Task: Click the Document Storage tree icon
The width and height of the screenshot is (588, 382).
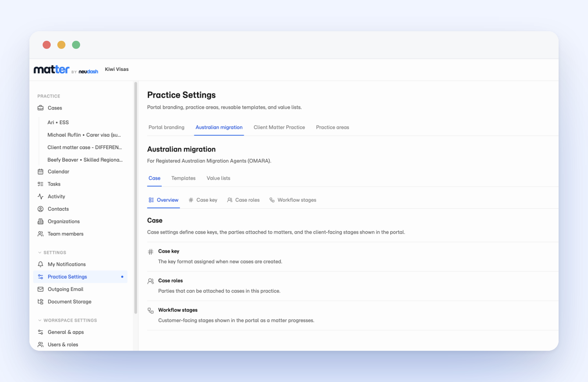Action: [40, 302]
